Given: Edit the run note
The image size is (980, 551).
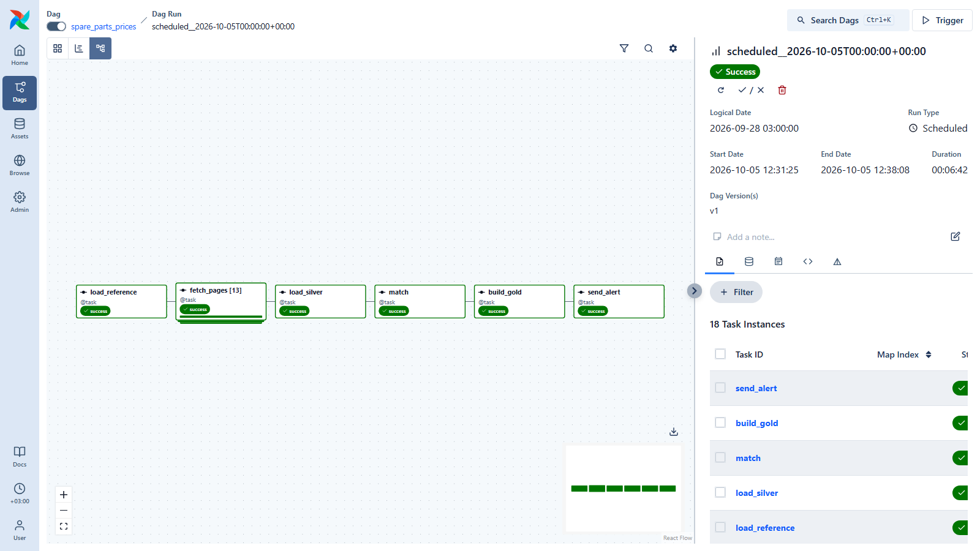Looking at the screenshot, I should 956,236.
